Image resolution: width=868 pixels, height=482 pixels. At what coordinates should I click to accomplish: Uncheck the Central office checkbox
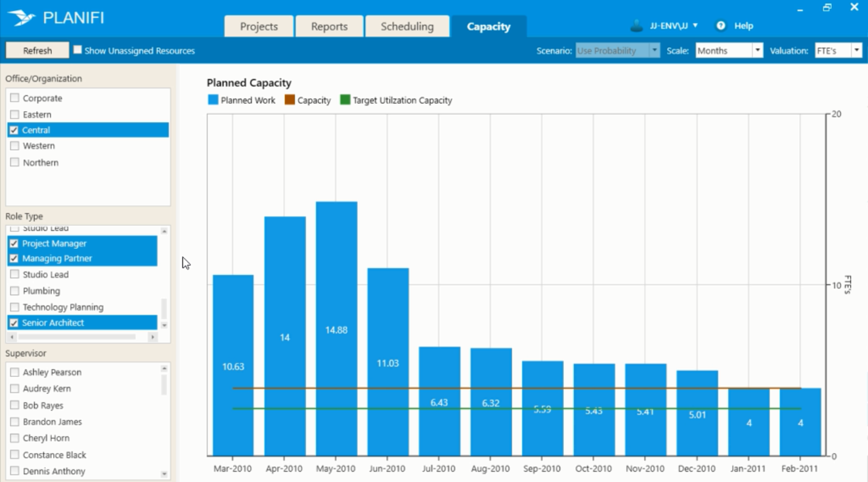pos(14,130)
